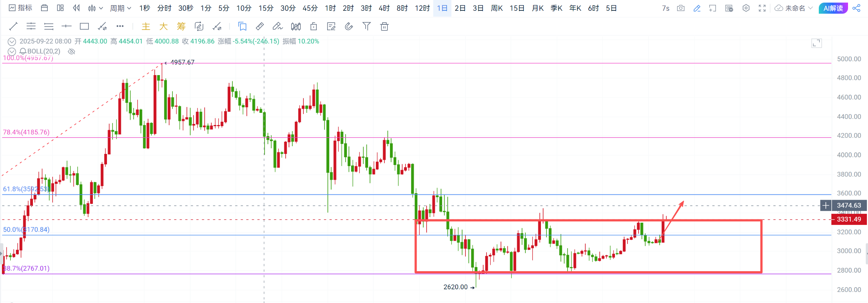The height and width of the screenshot is (303, 868).
Task: Open chart settings hexagon gear icon
Action: click(746, 8)
